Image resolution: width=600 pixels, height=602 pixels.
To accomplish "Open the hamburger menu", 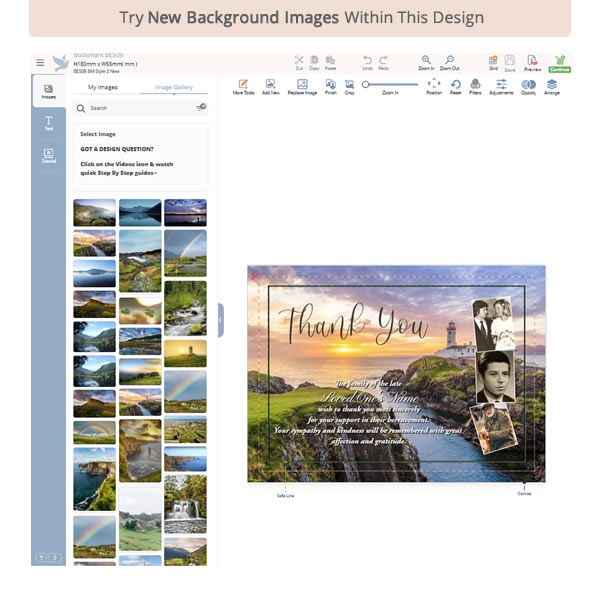I will point(40,62).
